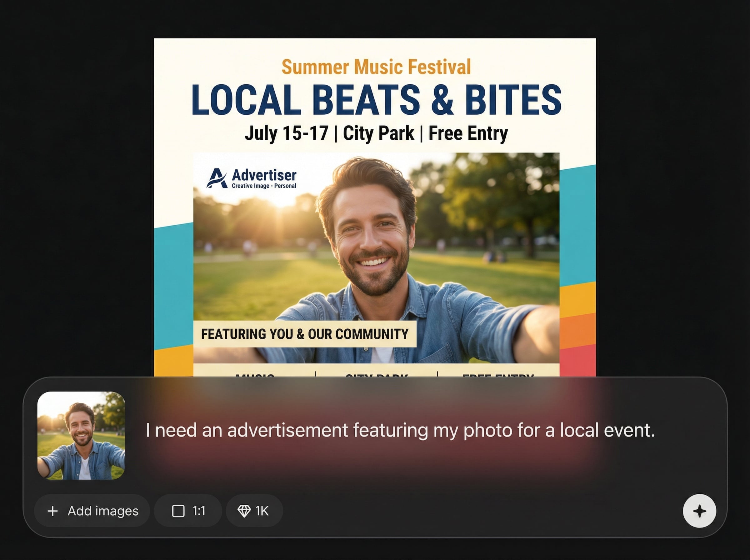750x560 pixels.
Task: Click the Advertiser "A" logo mark
Action: (217, 178)
